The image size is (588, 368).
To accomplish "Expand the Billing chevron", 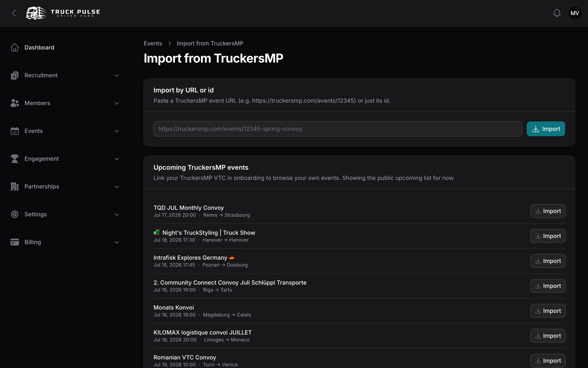I will 117,242.
